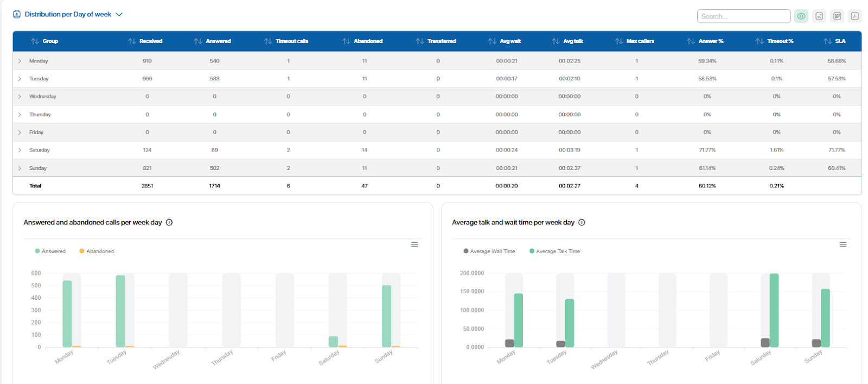Image resolution: width=868 pixels, height=384 pixels.
Task: Click the CSV document export icon
Action: click(819, 16)
